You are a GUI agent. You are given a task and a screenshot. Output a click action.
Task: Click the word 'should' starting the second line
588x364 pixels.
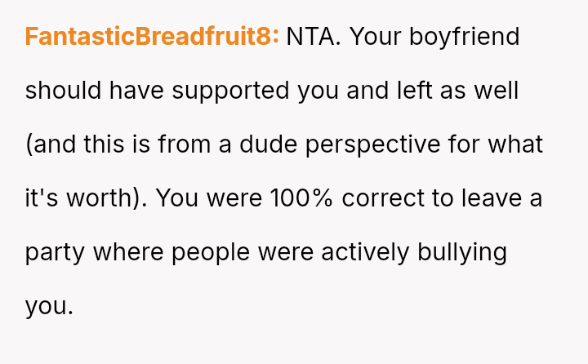tap(63, 91)
